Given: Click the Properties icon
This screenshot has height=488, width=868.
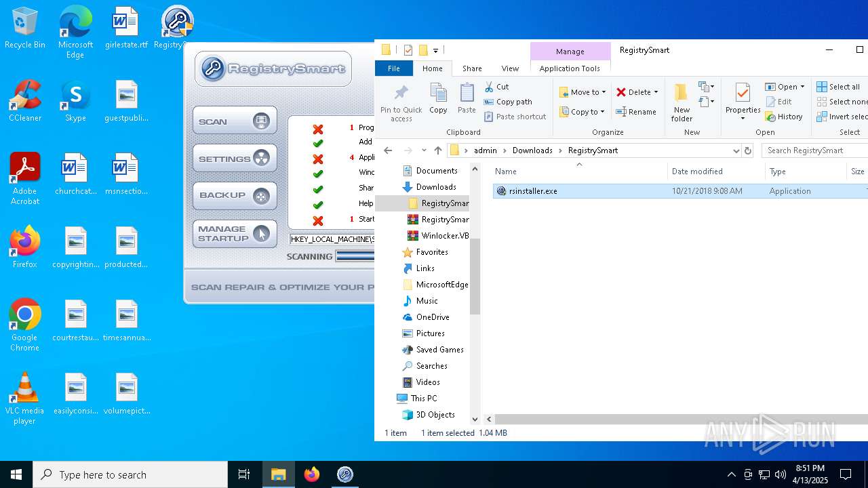Looking at the screenshot, I should 743,102.
